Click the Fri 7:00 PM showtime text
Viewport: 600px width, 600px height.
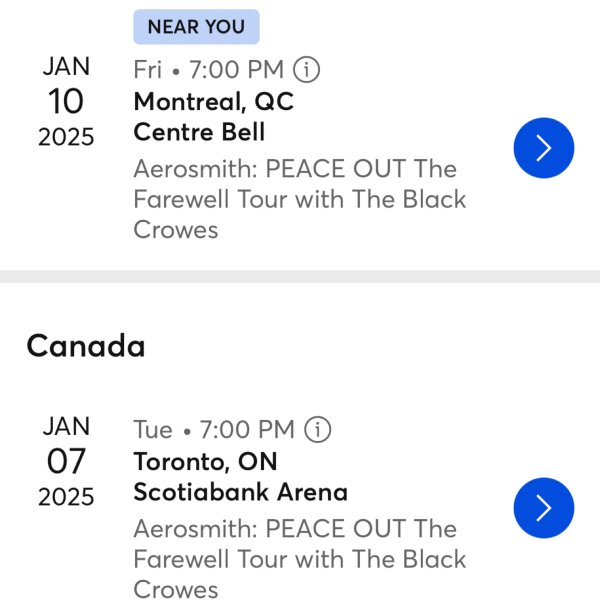208,70
